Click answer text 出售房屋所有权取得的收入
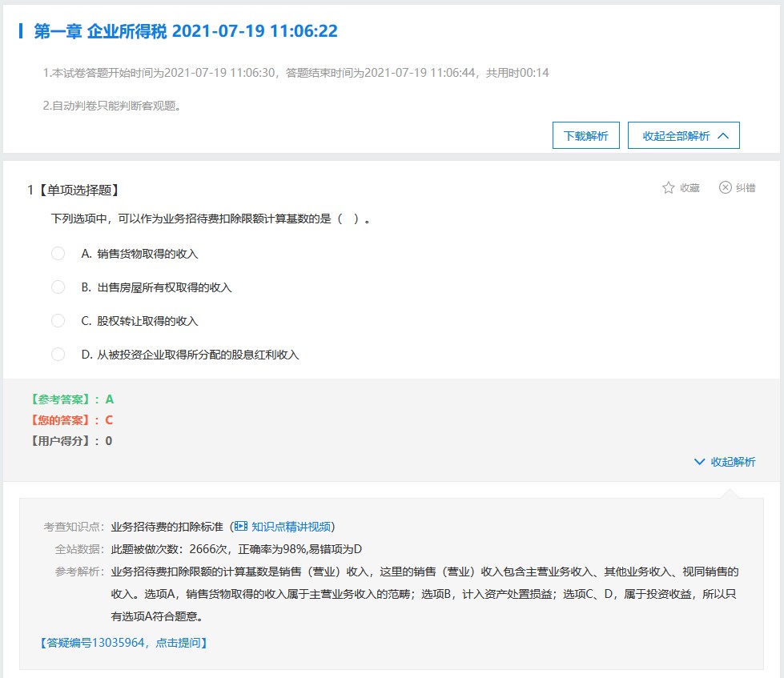The image size is (784, 678). [x=164, y=287]
